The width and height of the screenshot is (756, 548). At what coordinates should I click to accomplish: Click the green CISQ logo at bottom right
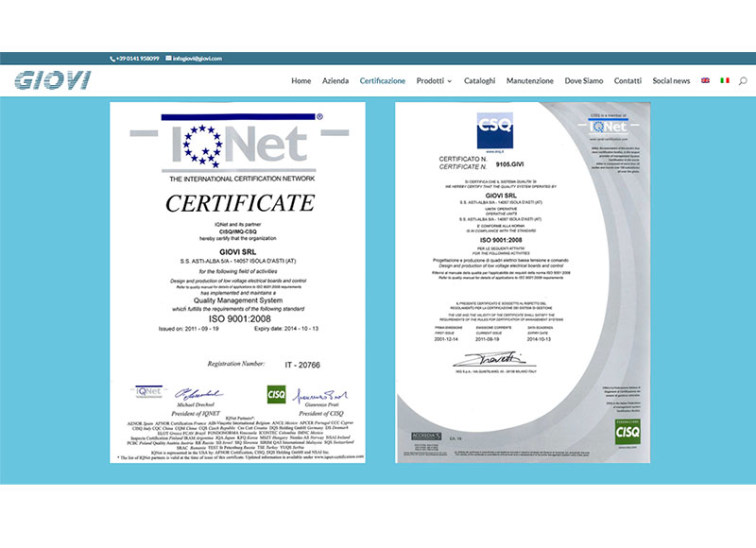[x=627, y=432]
